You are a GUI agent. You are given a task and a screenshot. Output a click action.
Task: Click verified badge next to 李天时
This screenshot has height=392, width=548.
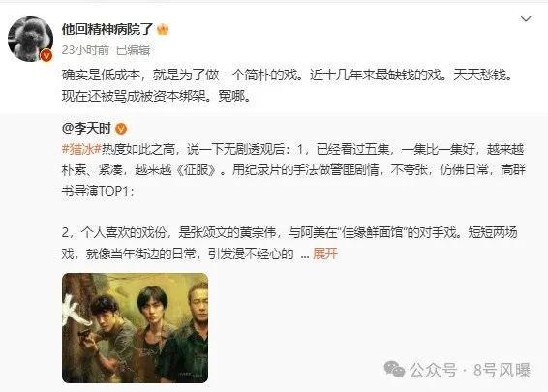[x=121, y=129]
